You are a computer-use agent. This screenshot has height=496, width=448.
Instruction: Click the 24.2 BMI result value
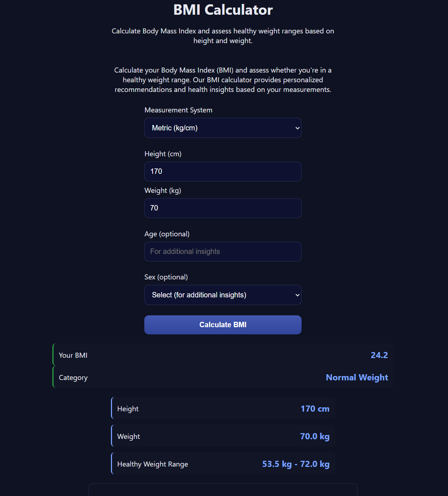(x=379, y=355)
